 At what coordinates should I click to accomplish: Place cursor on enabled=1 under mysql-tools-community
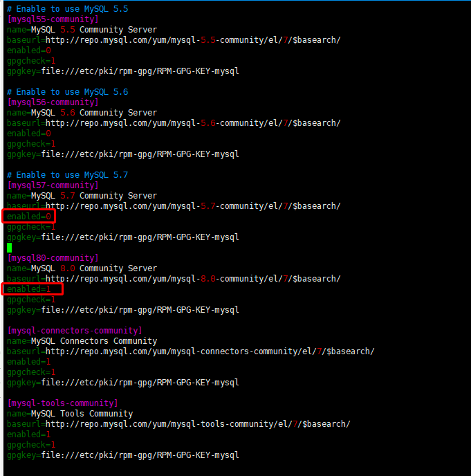click(x=29, y=434)
